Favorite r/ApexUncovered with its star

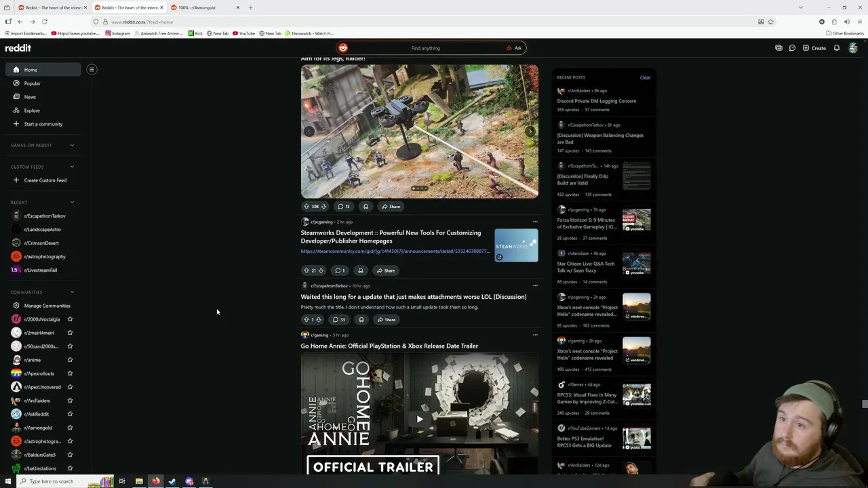coord(70,387)
